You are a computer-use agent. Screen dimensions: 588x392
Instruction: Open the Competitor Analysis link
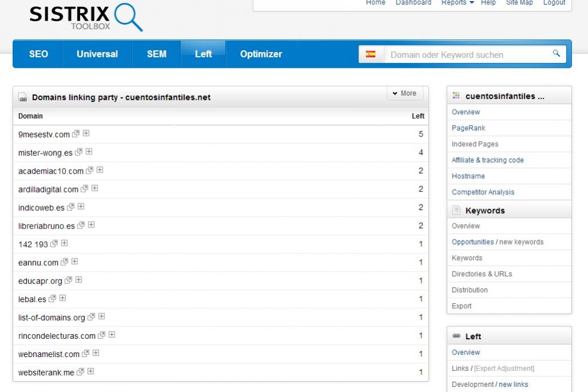pos(483,192)
